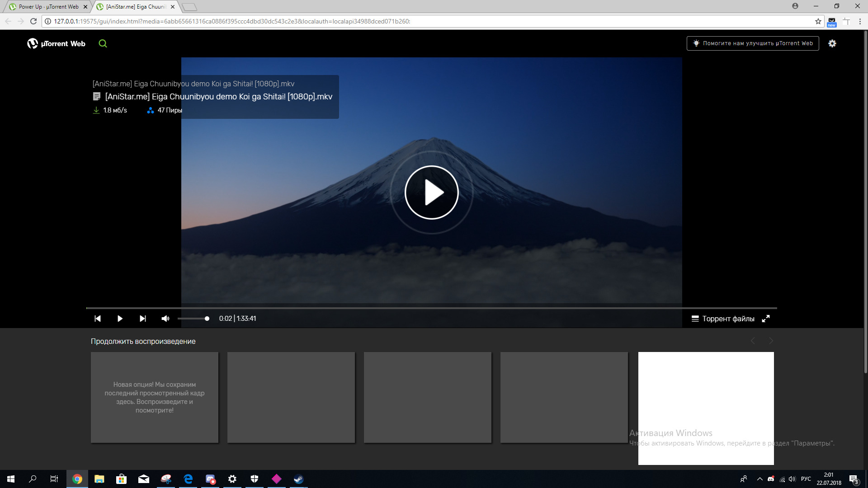The width and height of the screenshot is (868, 488).
Task: Mute the volume speaker icon
Action: [165, 319]
